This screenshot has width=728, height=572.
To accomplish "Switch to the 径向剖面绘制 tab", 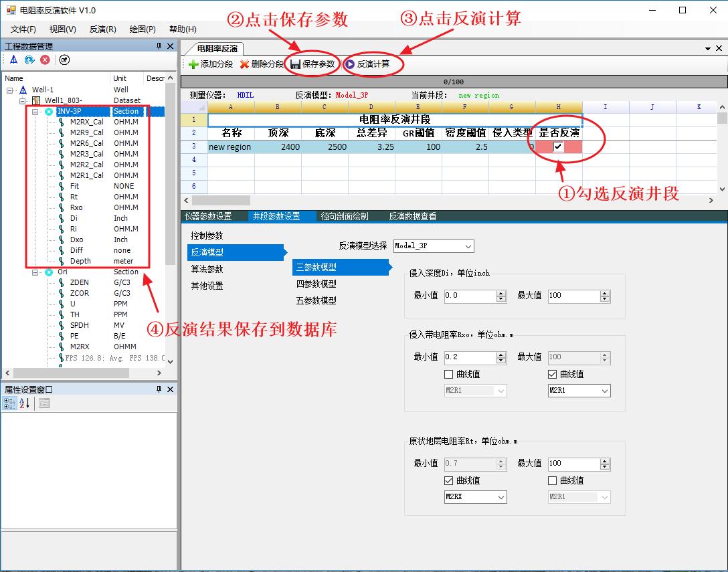I will coord(344,217).
